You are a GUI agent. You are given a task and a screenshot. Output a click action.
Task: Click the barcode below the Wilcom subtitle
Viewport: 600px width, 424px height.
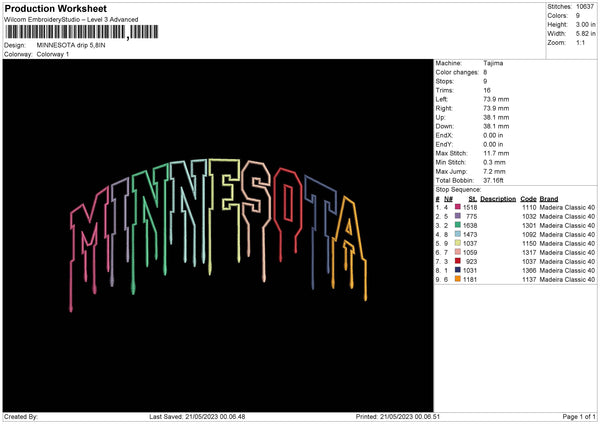tap(80, 33)
